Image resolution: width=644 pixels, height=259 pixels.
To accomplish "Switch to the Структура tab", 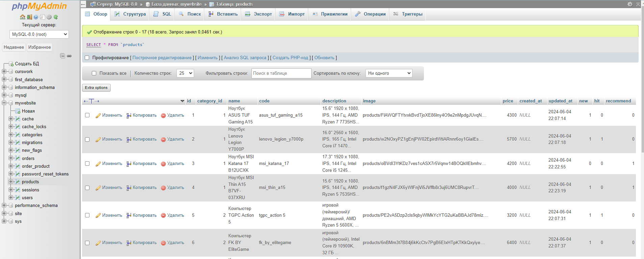I will [130, 14].
